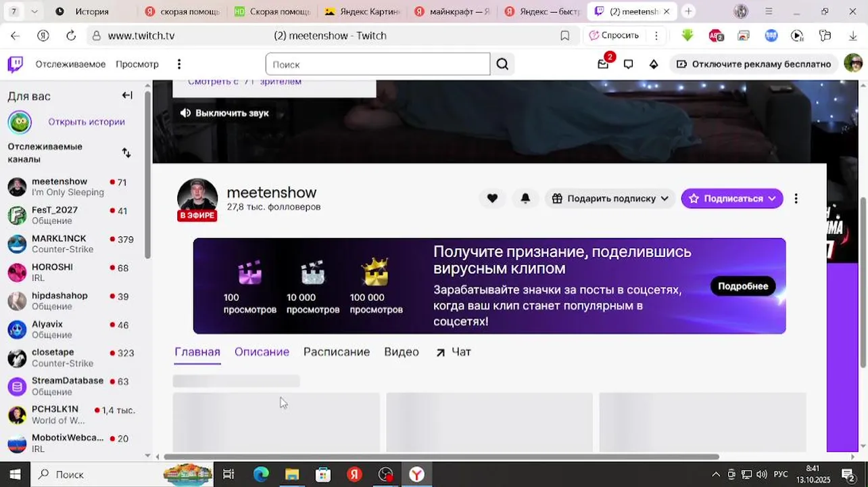The image size is (868, 487).
Task: Open Twitch notifications inbox with badge 2
Action: [x=603, y=64]
